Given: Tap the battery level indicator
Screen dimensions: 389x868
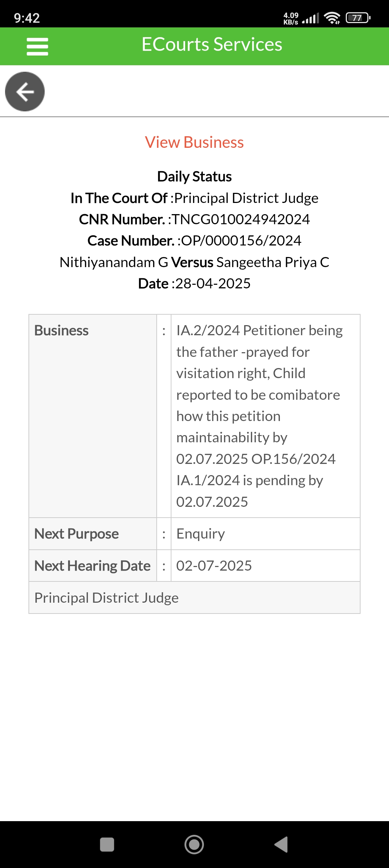Looking at the screenshot, I should [358, 18].
